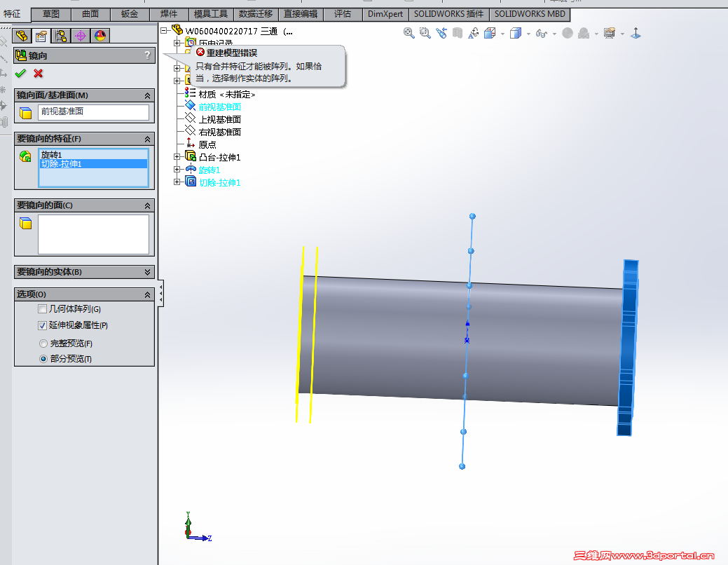Image resolution: width=728 pixels, height=565 pixels.
Task: Collapse the 要镜向的面 section
Action: 147,205
